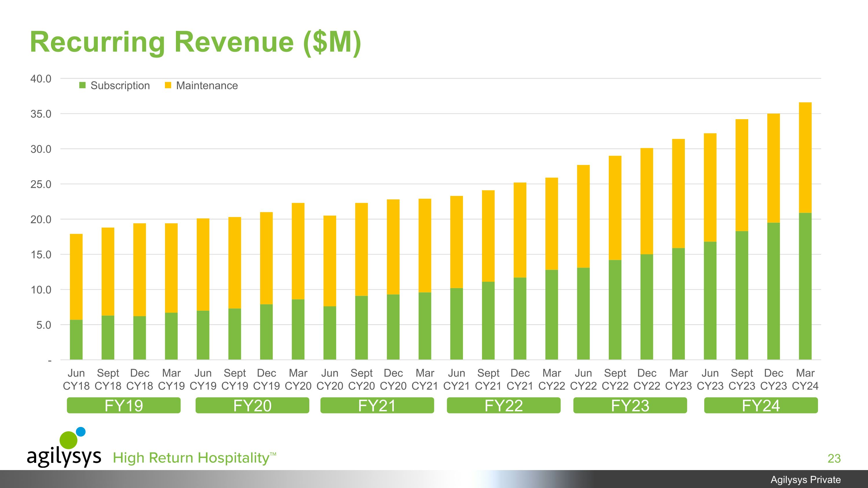Click the Maintenance legend label
The image size is (868, 488).
[x=207, y=86]
